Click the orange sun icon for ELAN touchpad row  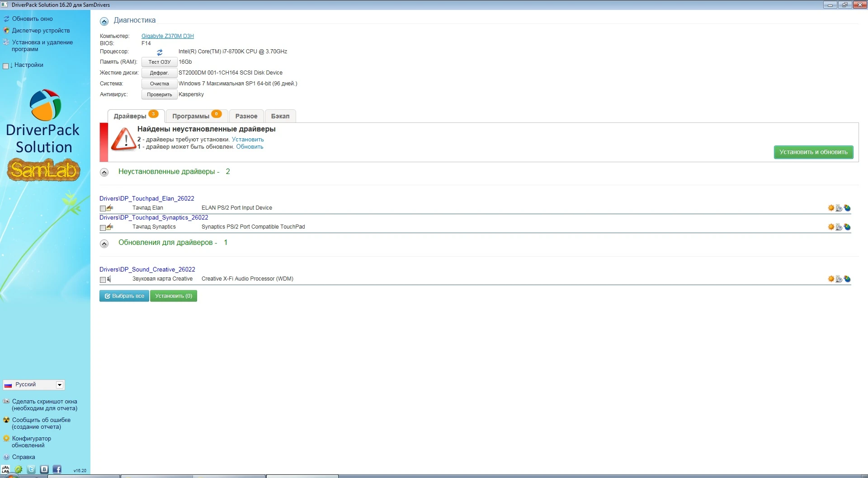pyautogui.click(x=831, y=208)
